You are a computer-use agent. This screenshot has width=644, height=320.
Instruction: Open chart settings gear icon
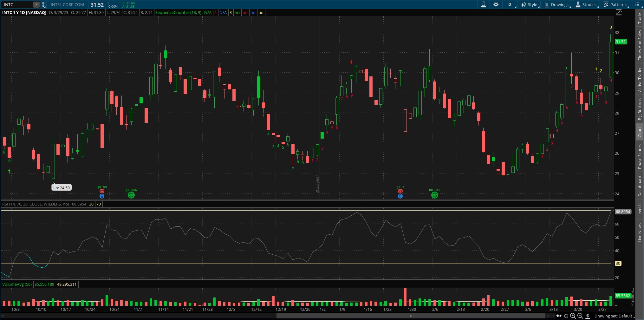click(x=496, y=4)
